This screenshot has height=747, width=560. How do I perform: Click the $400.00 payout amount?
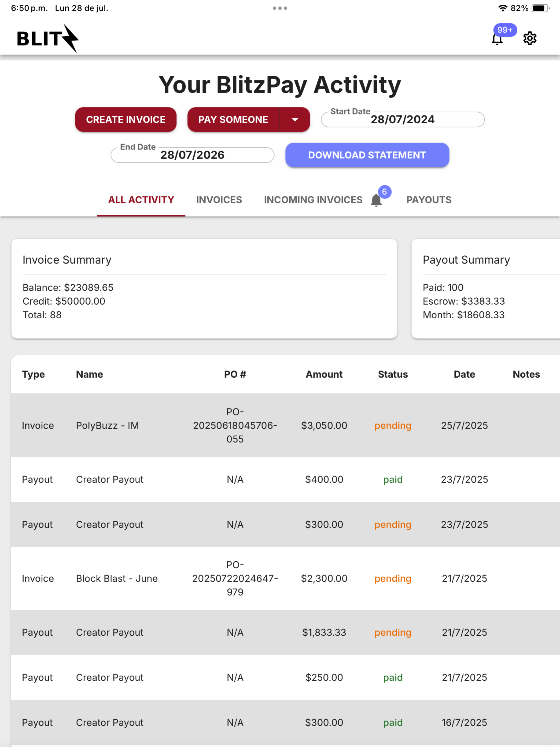point(324,479)
